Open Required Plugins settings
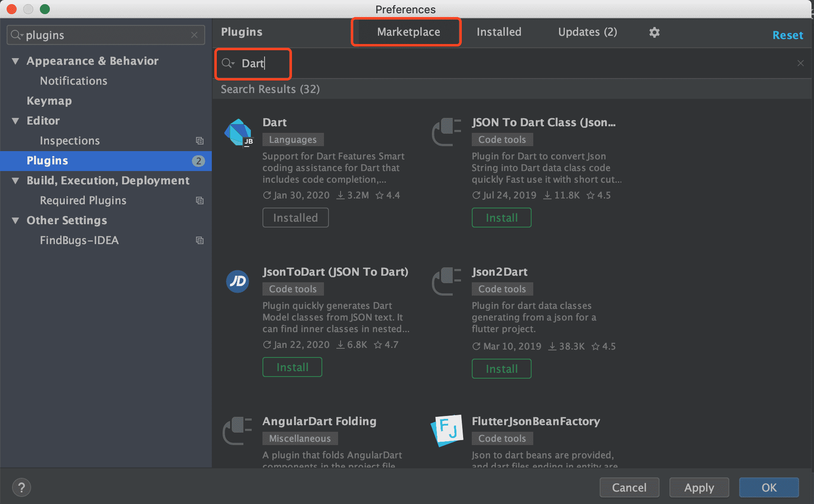This screenshot has height=504, width=814. tap(83, 201)
